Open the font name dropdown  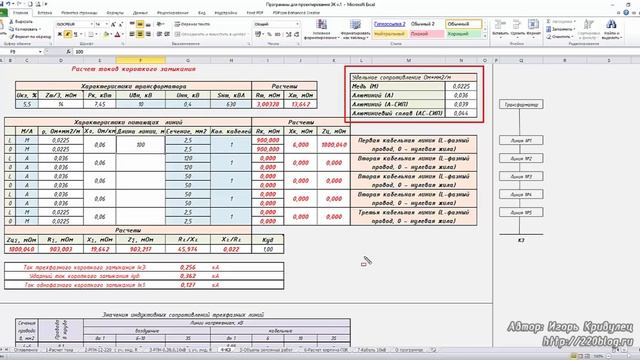point(91,24)
